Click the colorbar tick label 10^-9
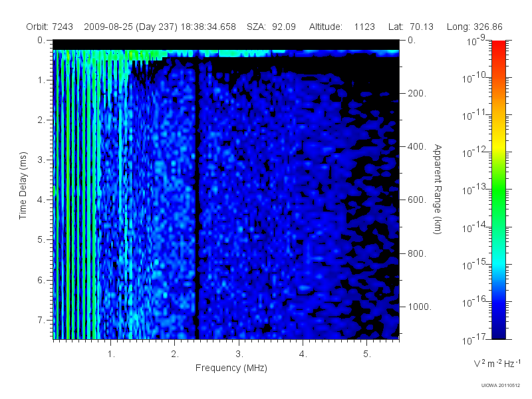This screenshot has width=532, height=399. pyautogui.click(x=476, y=41)
